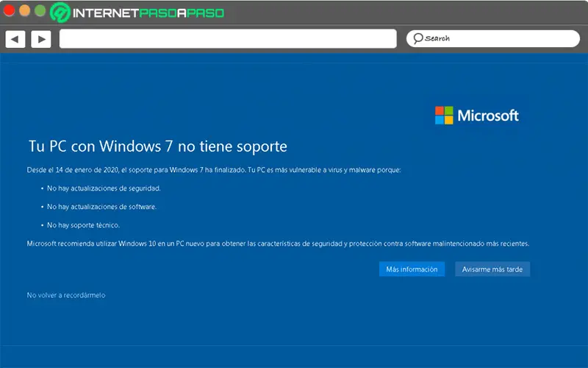
Task: Click the Microsoft wordmark text
Action: 488,116
